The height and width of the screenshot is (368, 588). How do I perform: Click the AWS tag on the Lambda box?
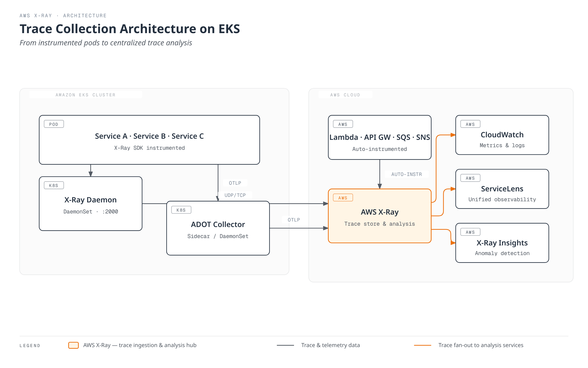pos(343,124)
